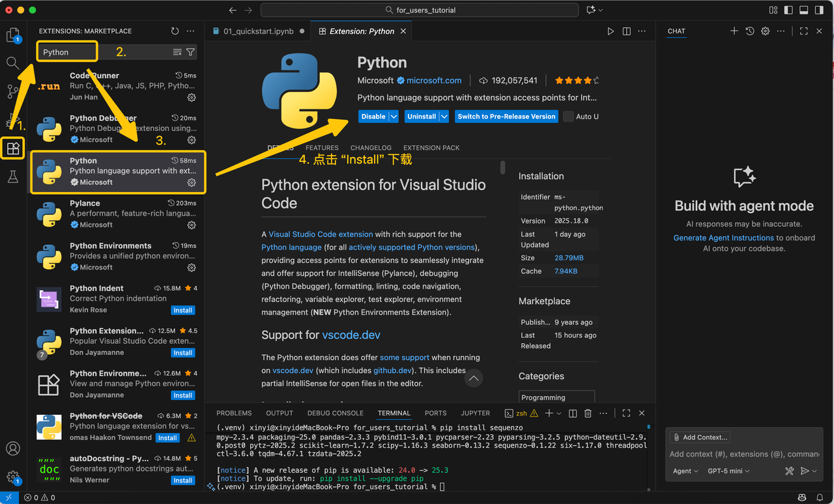834x504 pixels.
Task: Split the terminal panel
Action: (573, 413)
